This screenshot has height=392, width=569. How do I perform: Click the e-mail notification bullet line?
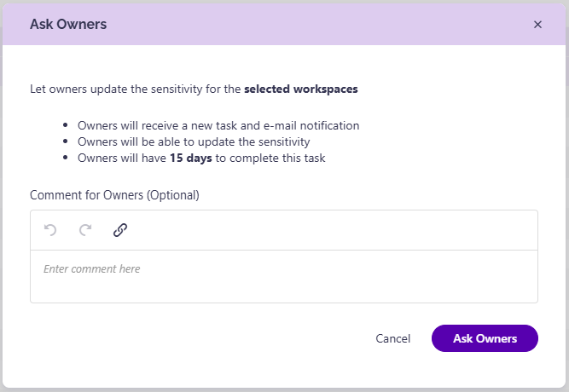pyautogui.click(x=218, y=125)
